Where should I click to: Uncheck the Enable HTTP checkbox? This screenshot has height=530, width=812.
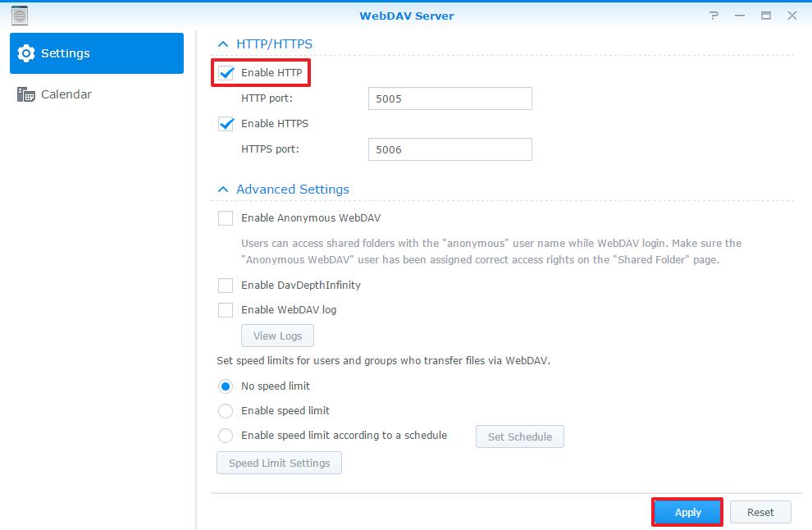(x=226, y=73)
